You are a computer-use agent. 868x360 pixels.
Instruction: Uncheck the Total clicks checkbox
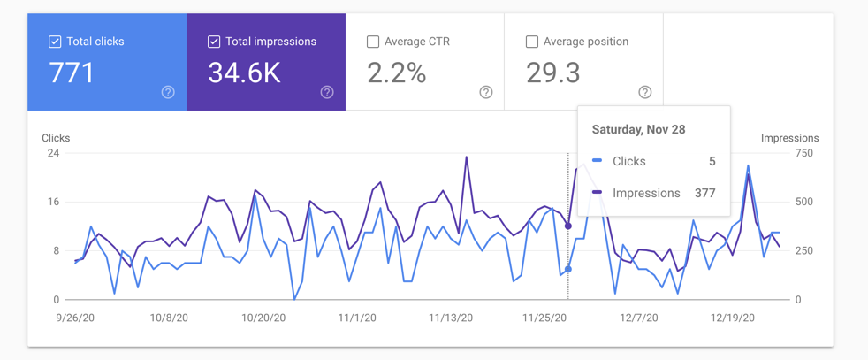tap(55, 42)
